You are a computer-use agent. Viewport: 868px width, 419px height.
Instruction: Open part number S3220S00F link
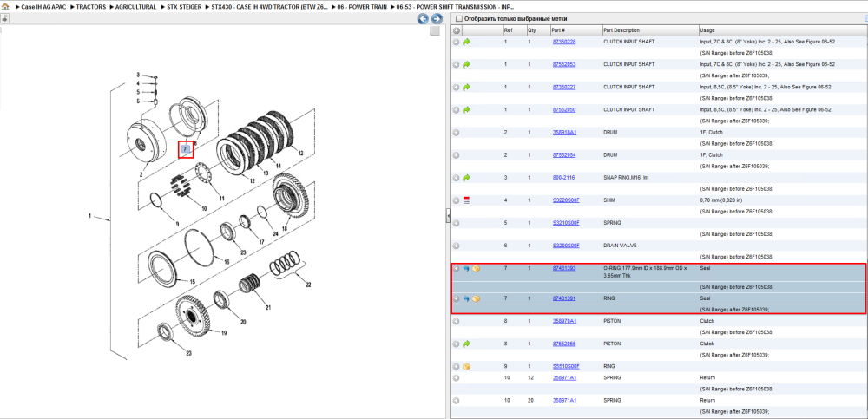(x=566, y=200)
